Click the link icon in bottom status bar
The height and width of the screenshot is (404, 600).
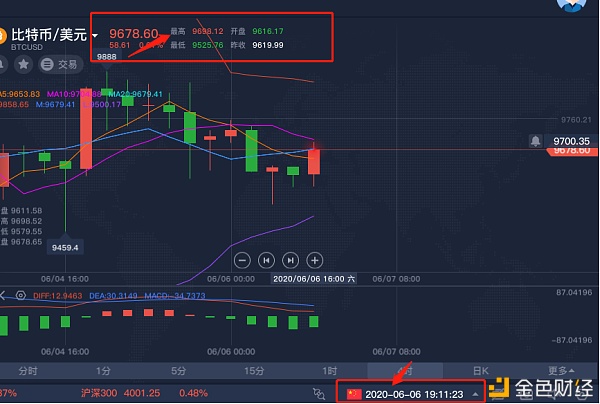point(319,394)
